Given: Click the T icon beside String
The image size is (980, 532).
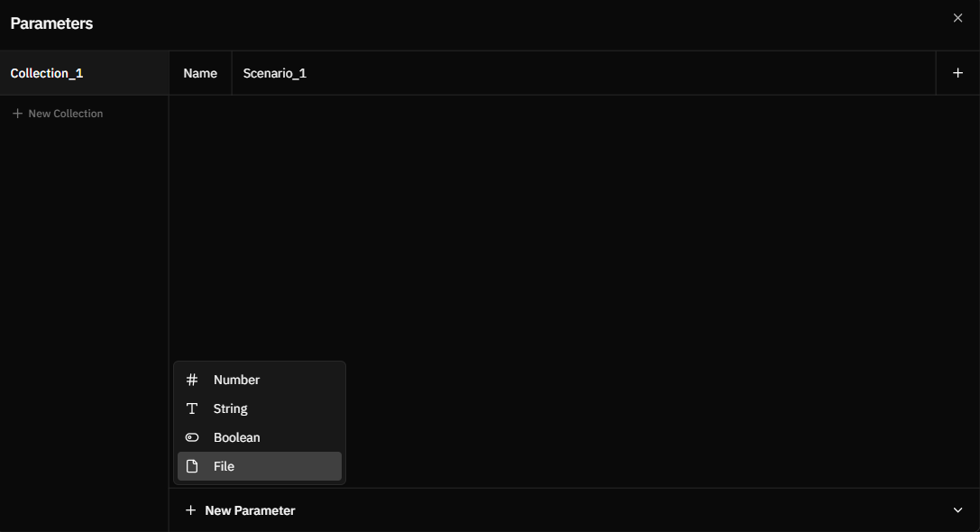Looking at the screenshot, I should click(192, 408).
